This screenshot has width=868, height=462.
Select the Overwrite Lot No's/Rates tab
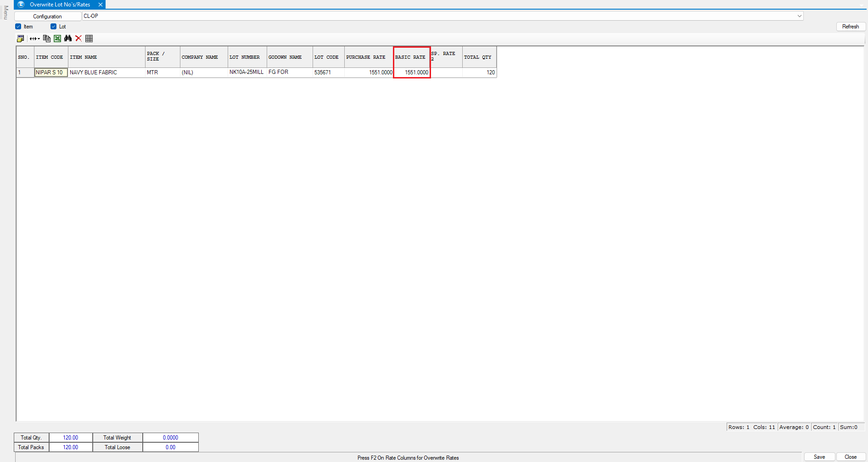tap(60, 5)
